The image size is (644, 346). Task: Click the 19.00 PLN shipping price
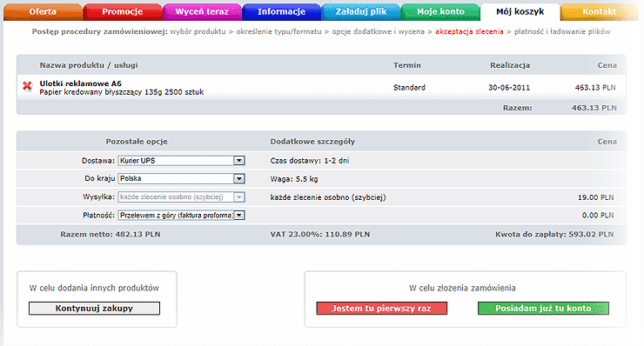[x=595, y=197]
